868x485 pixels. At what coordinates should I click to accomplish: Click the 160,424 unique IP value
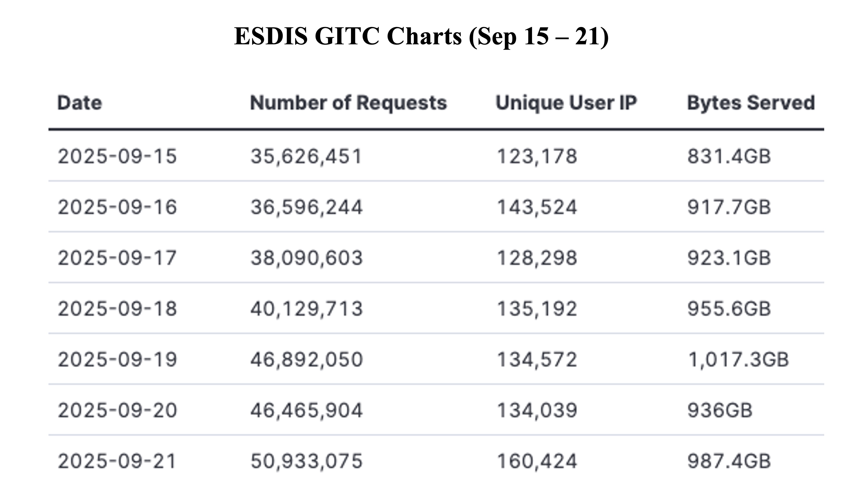(x=537, y=461)
